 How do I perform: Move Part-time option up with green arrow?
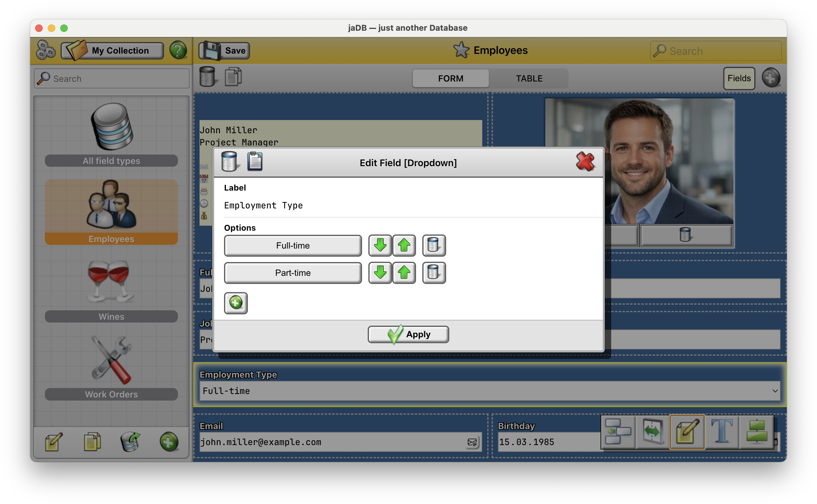pos(404,273)
